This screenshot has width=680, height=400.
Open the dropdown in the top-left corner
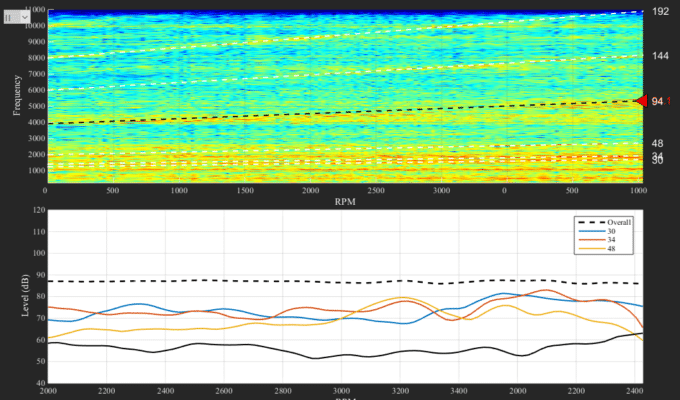(x=18, y=18)
